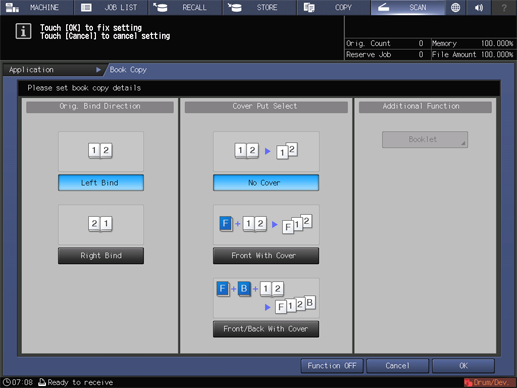Click the Front With Cover diagram
Viewport: 517px width, 388px height.
266,225
